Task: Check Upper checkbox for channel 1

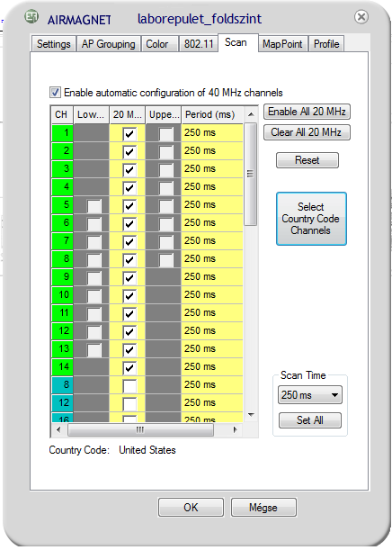Action: point(165,133)
